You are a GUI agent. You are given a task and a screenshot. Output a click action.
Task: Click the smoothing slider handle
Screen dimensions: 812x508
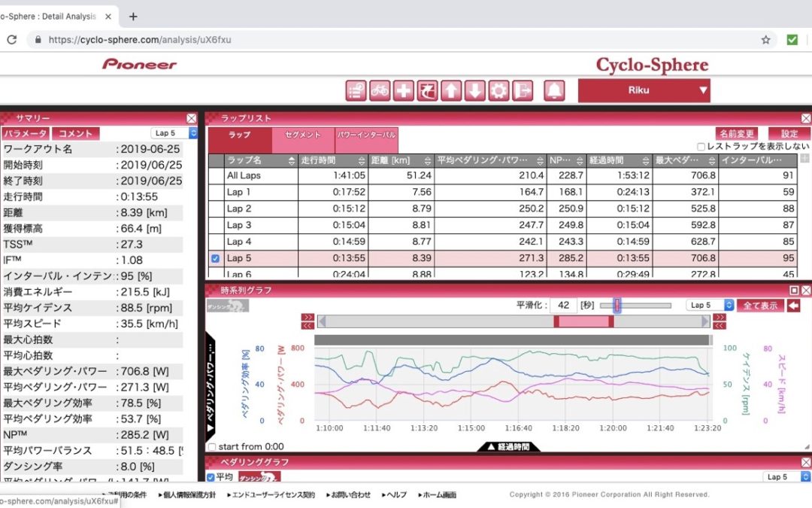pyautogui.click(x=617, y=305)
